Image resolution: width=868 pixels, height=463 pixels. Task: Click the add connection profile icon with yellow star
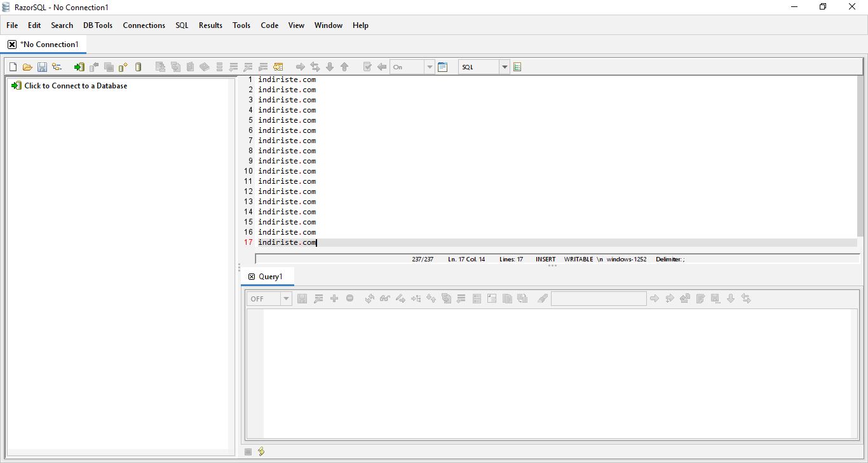tap(123, 67)
